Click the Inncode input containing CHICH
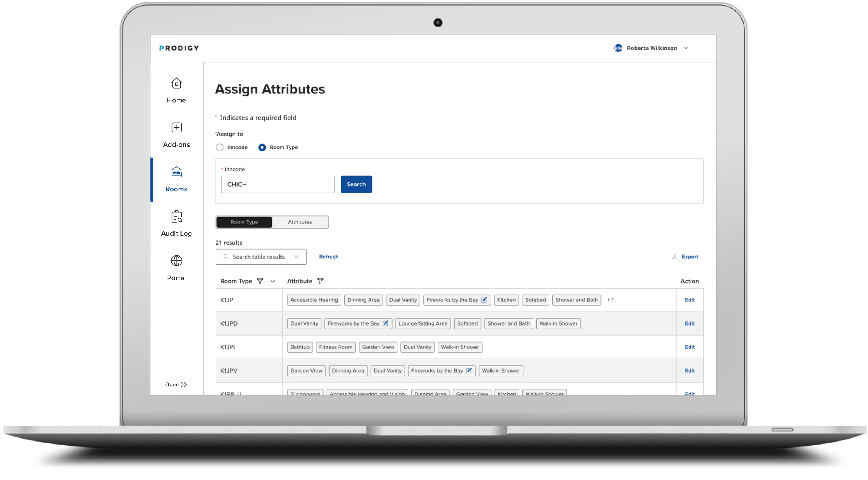868x480 pixels. [277, 184]
